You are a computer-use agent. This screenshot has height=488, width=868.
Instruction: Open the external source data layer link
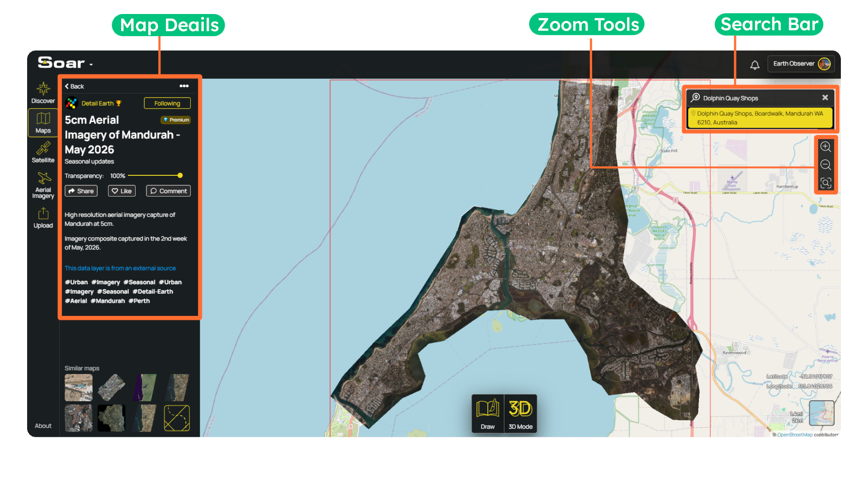coord(120,268)
